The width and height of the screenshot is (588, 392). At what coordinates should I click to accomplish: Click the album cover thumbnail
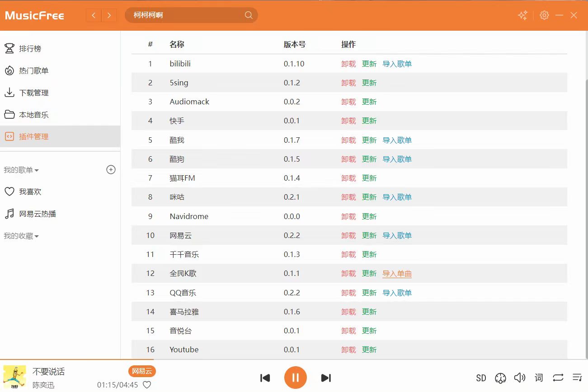(x=14, y=377)
